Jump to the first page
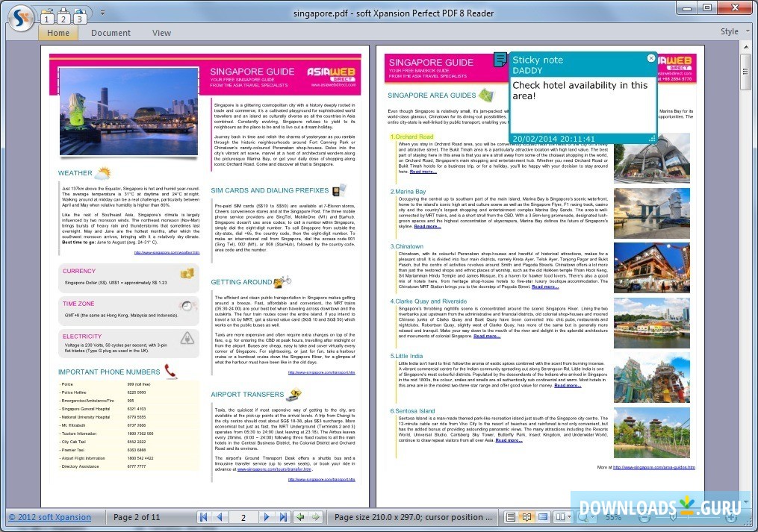The width and height of the screenshot is (758, 532). [203, 516]
